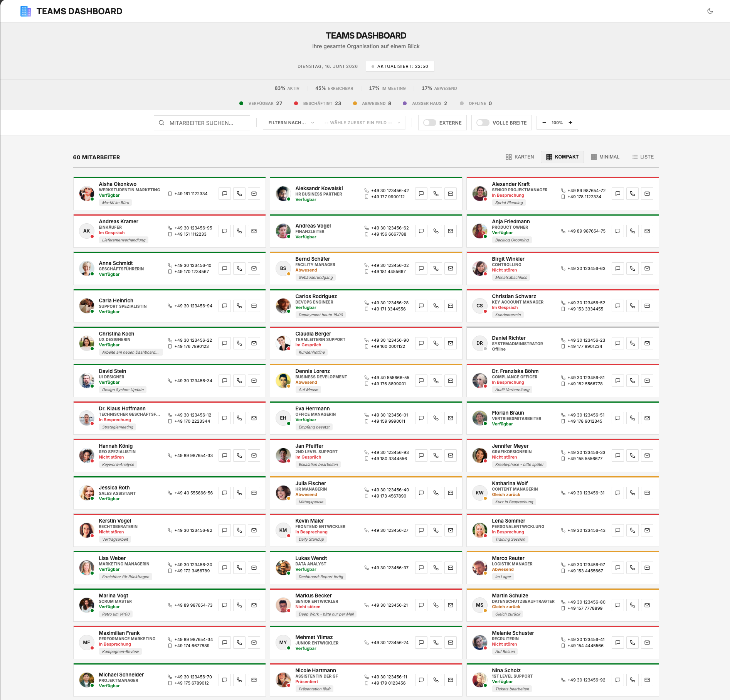Call Carlos Rodriguez via phone icon

tap(436, 306)
